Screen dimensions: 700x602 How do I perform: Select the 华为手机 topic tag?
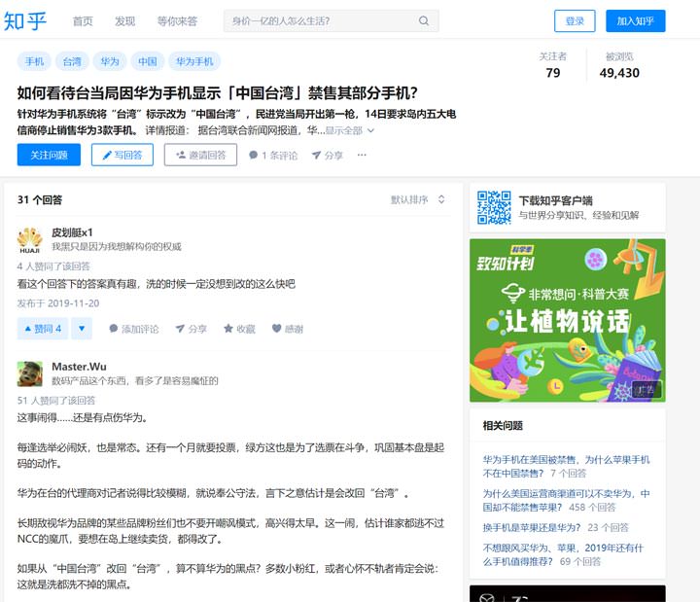point(193,61)
